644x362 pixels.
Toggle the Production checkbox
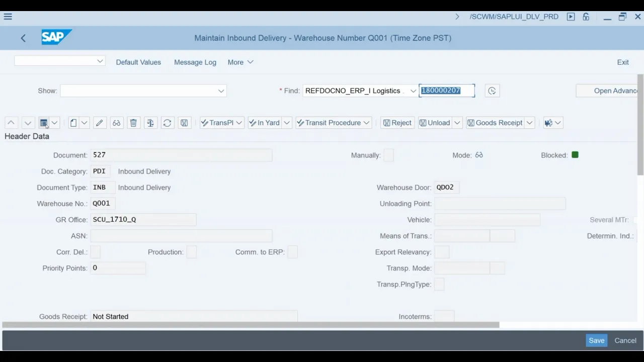[191, 252]
